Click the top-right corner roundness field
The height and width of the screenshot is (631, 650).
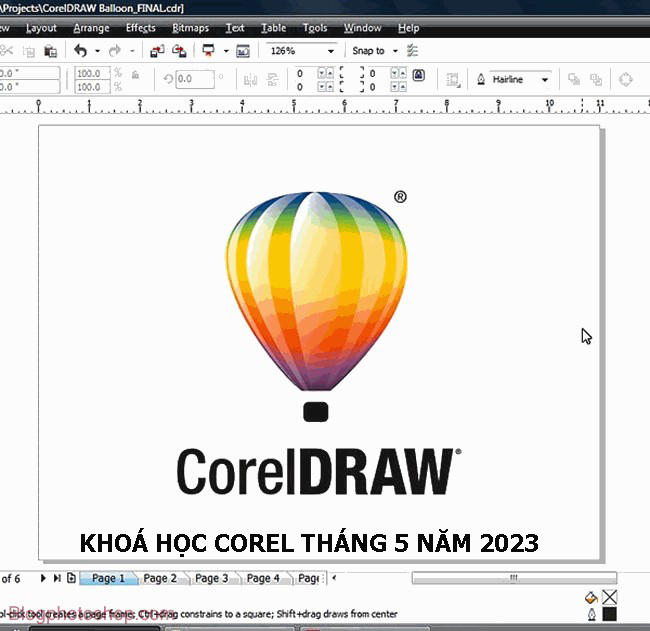tap(378, 73)
